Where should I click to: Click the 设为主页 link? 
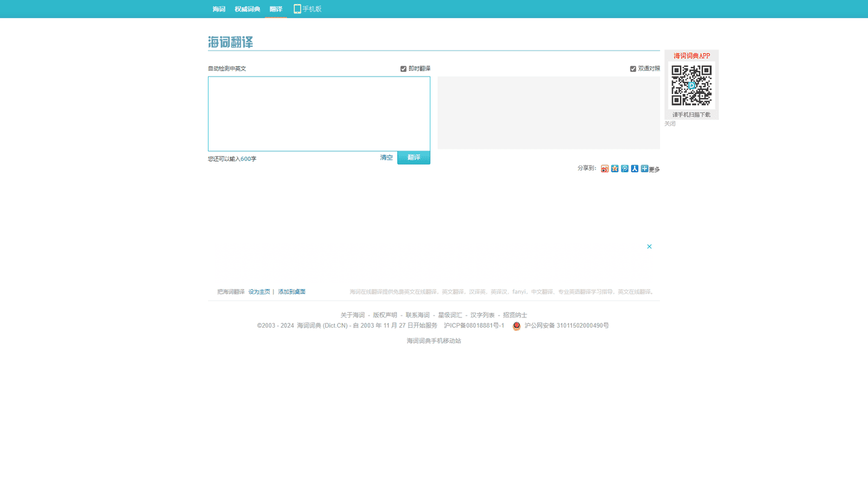coord(259,292)
